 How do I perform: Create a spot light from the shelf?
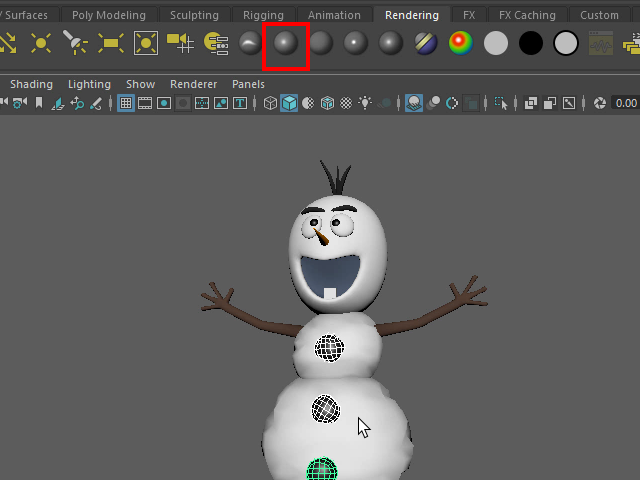[76, 43]
